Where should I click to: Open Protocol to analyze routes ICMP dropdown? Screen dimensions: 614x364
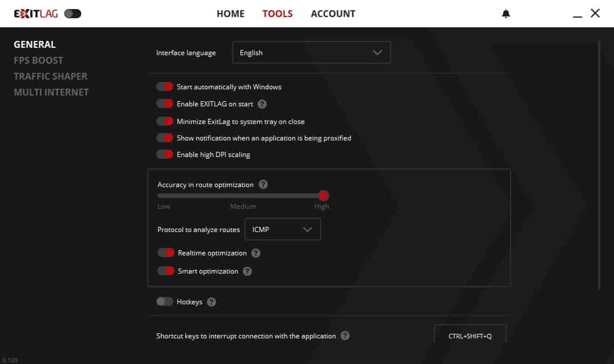click(283, 229)
